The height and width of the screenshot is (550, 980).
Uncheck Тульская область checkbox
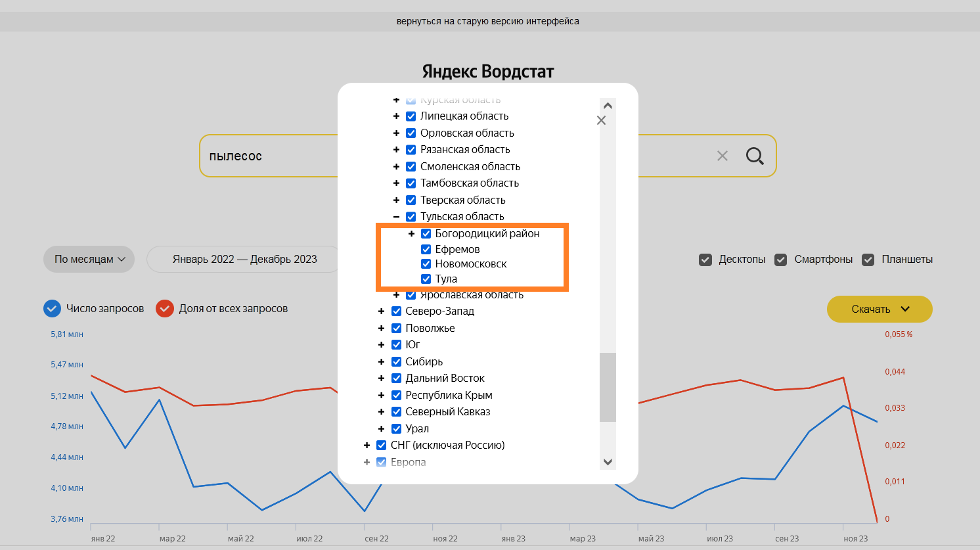tap(411, 217)
